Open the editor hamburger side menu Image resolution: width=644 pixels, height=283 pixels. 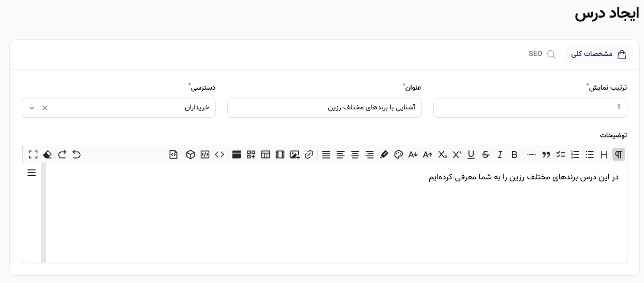tap(32, 173)
